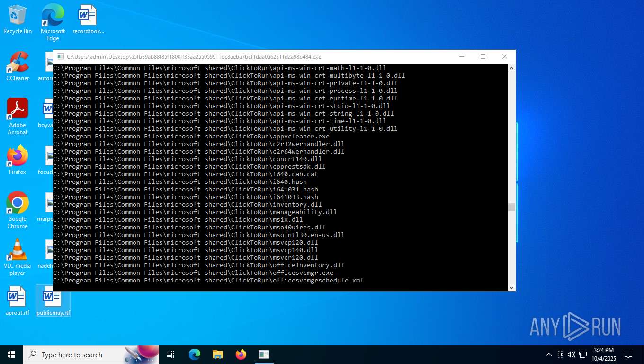
Task: Select the aprout.rtf file icon
Action: [x=18, y=301]
